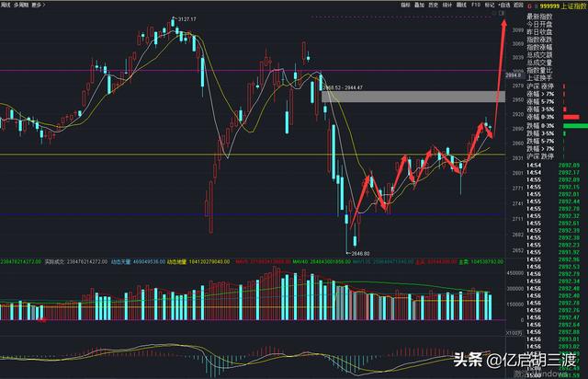Click the 2994.8 price axis marker
Screen dimensions: 588x379
513,75
